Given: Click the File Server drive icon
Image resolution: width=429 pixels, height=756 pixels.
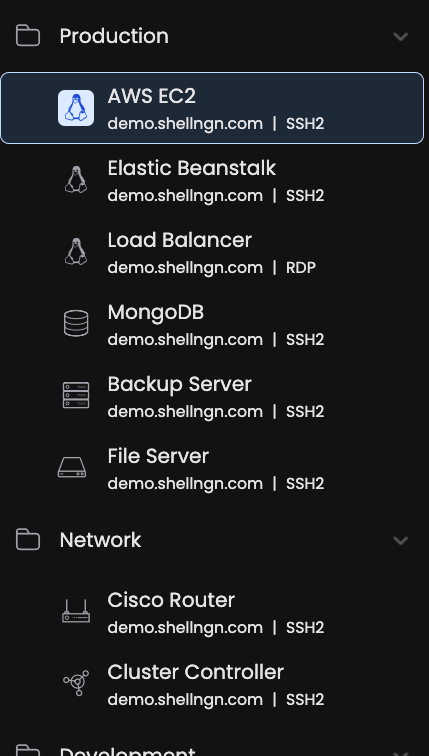Looking at the screenshot, I should click(x=72, y=467).
